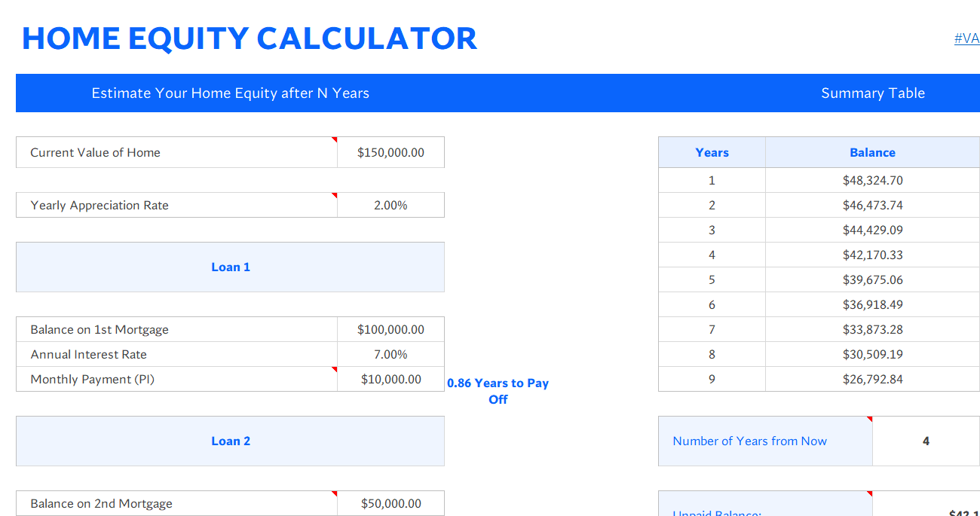Click the HOME EQUITY CALCULATOR title
The height and width of the screenshot is (516, 980).
pos(250,38)
